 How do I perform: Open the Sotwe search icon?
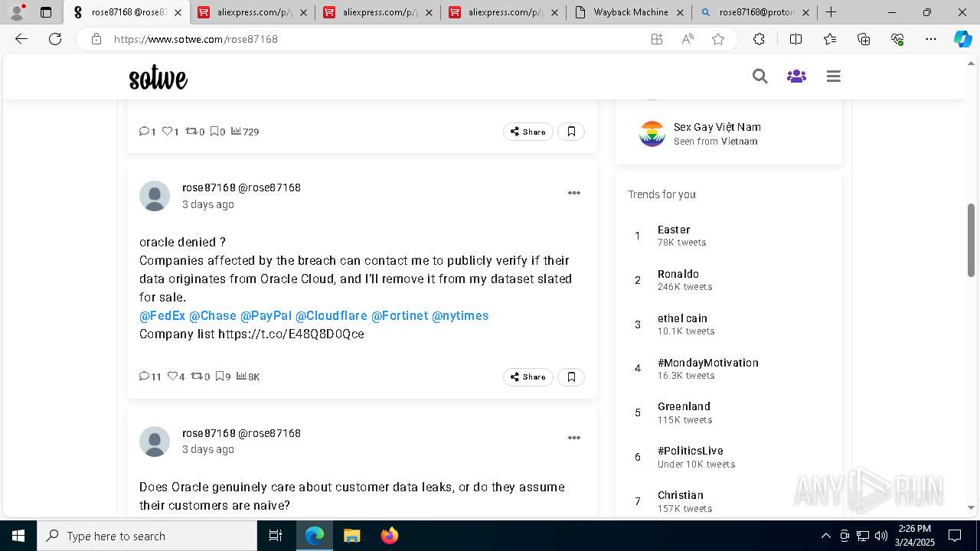759,77
